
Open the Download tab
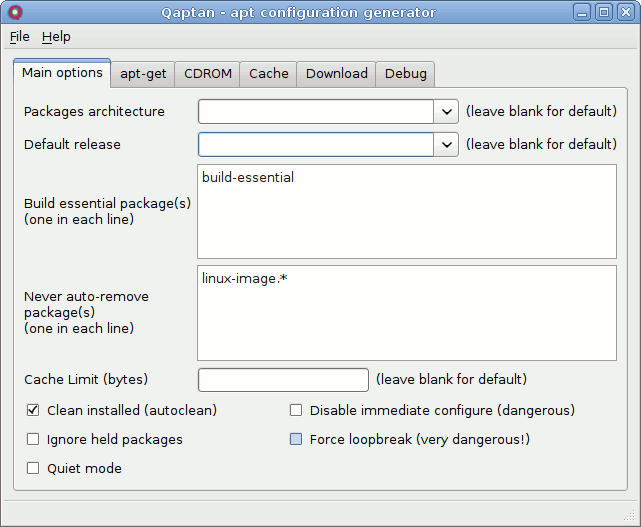point(336,74)
